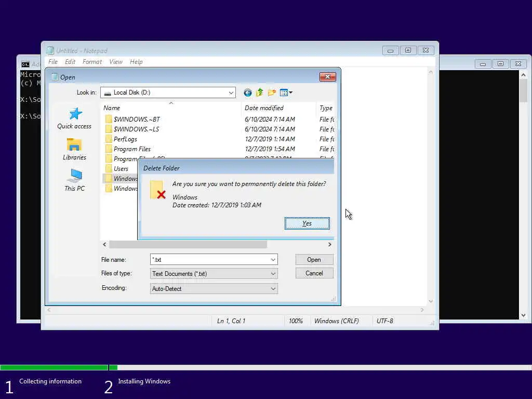Viewport: 532px width, 399px height.
Task: Click the command prompt window icon
Action: click(x=25, y=64)
